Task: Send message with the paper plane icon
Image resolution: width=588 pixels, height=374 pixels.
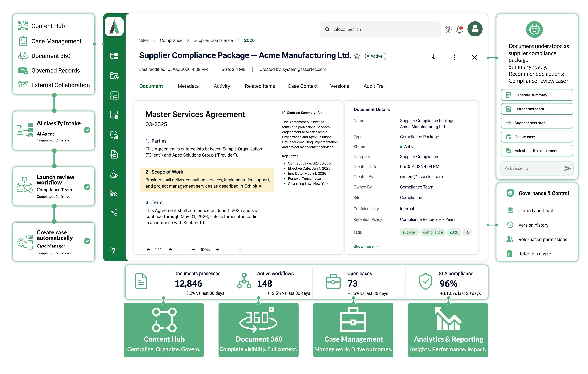Action: pos(567,168)
